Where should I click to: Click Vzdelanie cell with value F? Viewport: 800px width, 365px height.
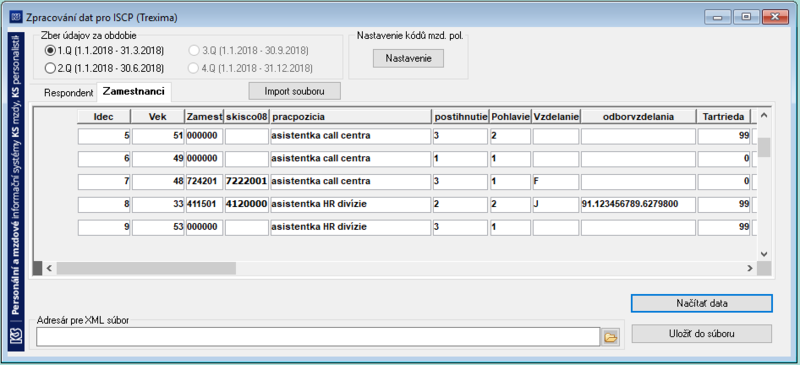click(x=556, y=181)
